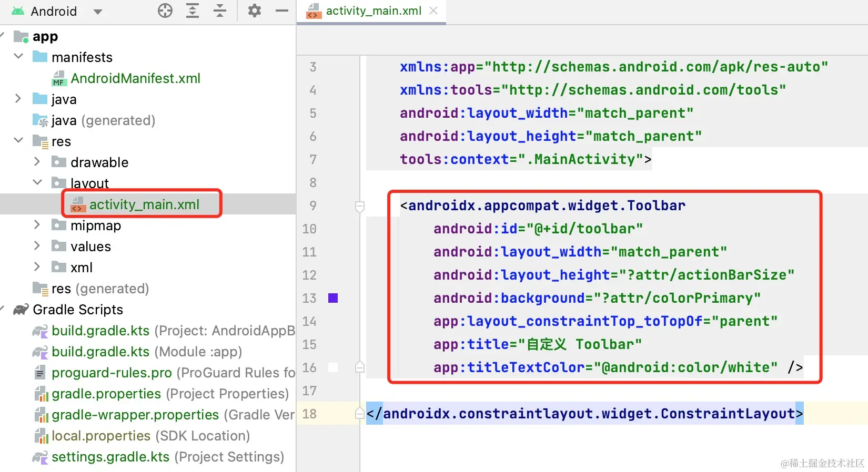Click the fold end marker on line 16

click(x=360, y=366)
